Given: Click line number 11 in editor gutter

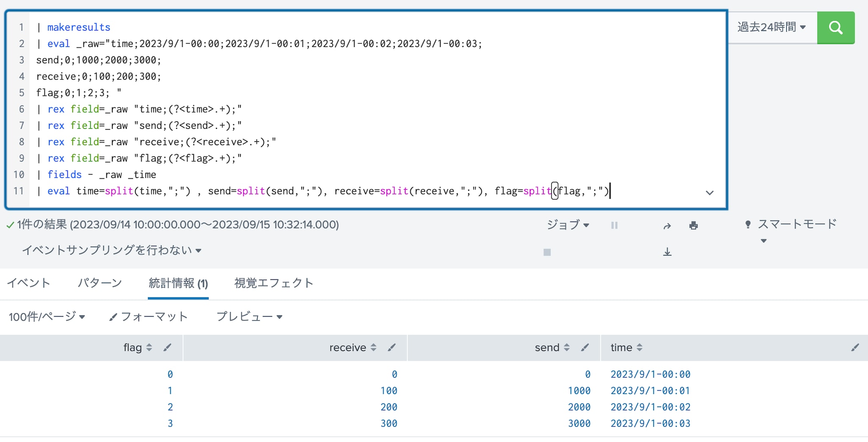Looking at the screenshot, I should pyautogui.click(x=19, y=191).
